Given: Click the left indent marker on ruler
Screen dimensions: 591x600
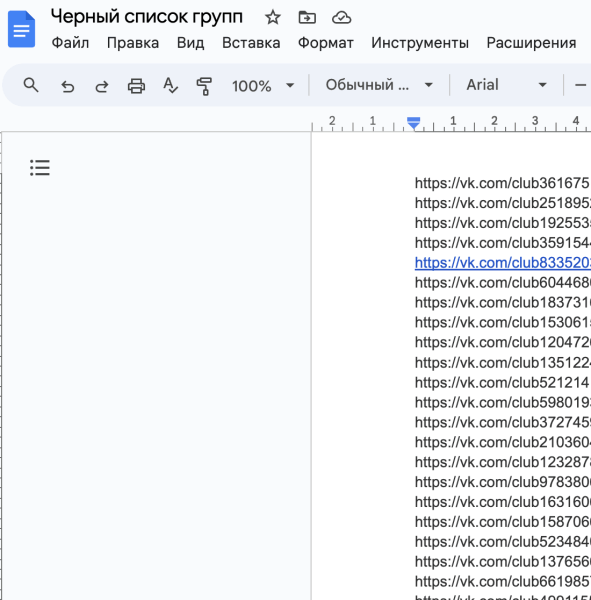Looking at the screenshot, I should pos(414,123).
